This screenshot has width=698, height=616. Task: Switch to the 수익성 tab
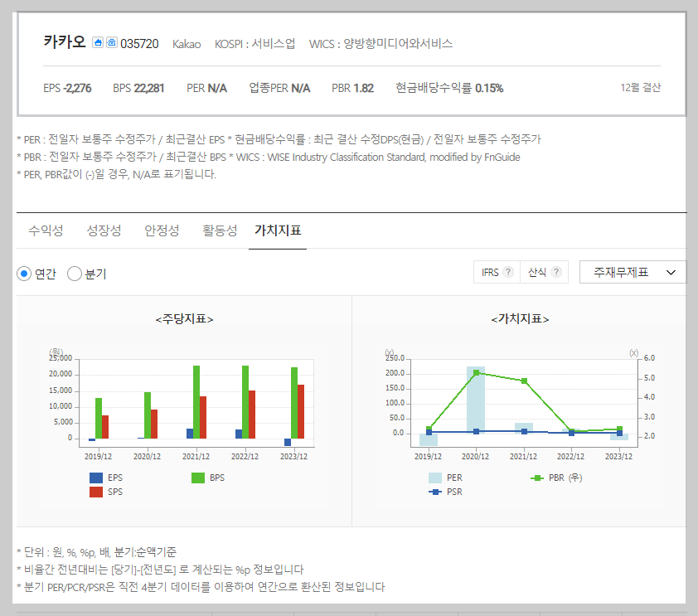coord(46,230)
